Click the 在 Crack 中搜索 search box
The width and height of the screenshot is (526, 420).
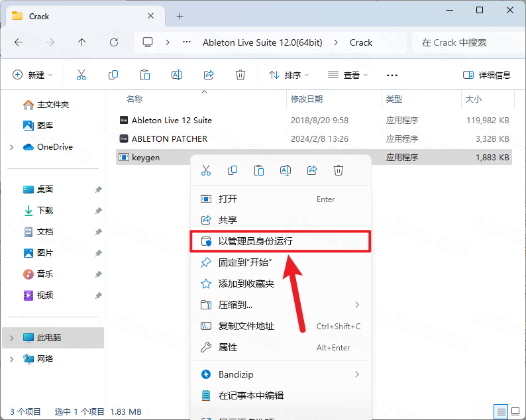pyautogui.click(x=464, y=42)
